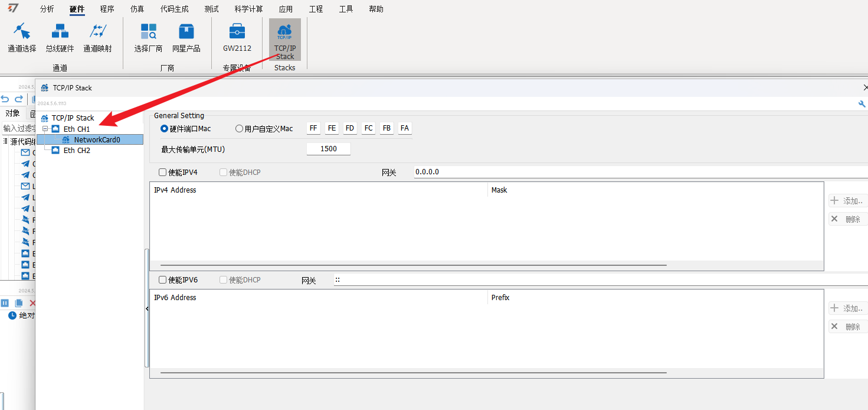Click the Mask column header
This screenshot has height=410, width=868.
click(656, 190)
